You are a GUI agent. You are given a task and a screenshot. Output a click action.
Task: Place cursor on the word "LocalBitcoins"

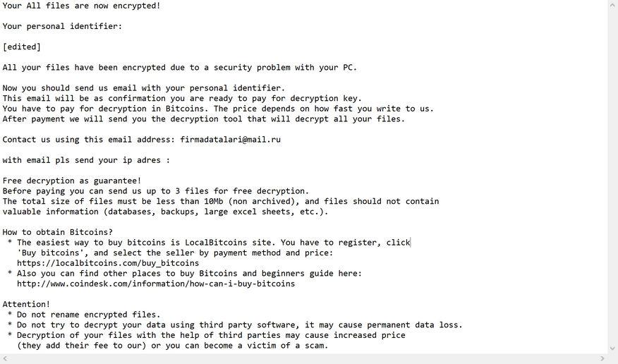238,243
